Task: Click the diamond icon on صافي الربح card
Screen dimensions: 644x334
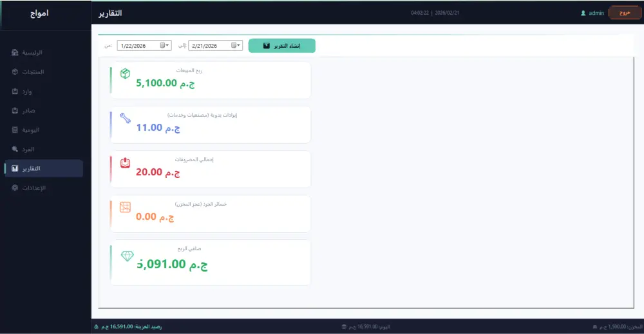Action: tap(128, 256)
